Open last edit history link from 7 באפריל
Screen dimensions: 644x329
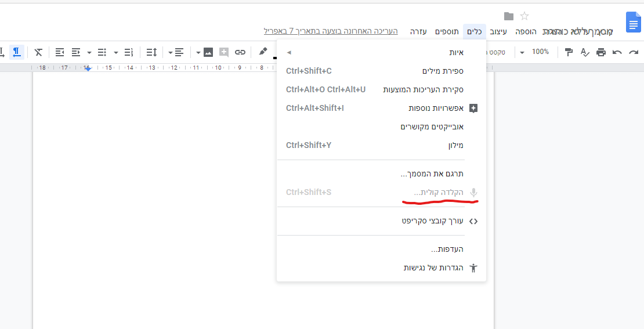pyautogui.click(x=331, y=31)
